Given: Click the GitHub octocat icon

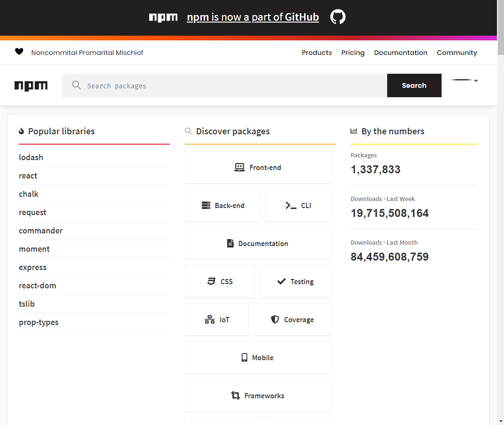Looking at the screenshot, I should pyautogui.click(x=338, y=17).
